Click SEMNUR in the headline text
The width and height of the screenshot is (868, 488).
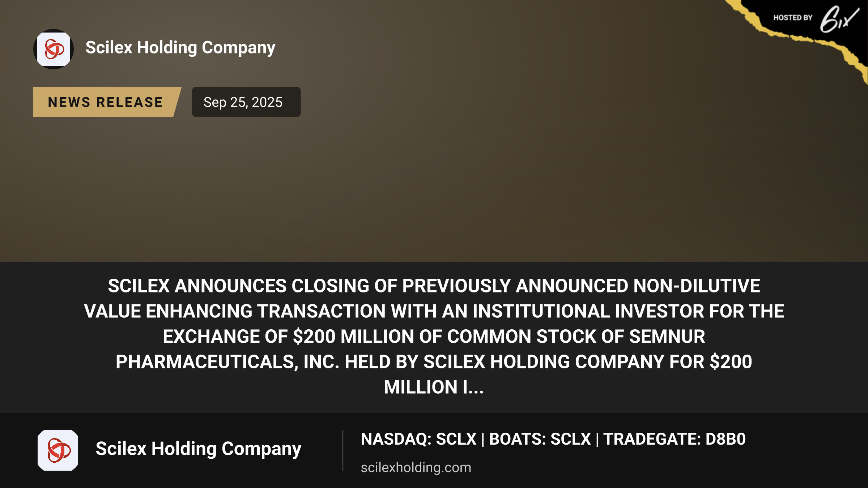point(668,337)
